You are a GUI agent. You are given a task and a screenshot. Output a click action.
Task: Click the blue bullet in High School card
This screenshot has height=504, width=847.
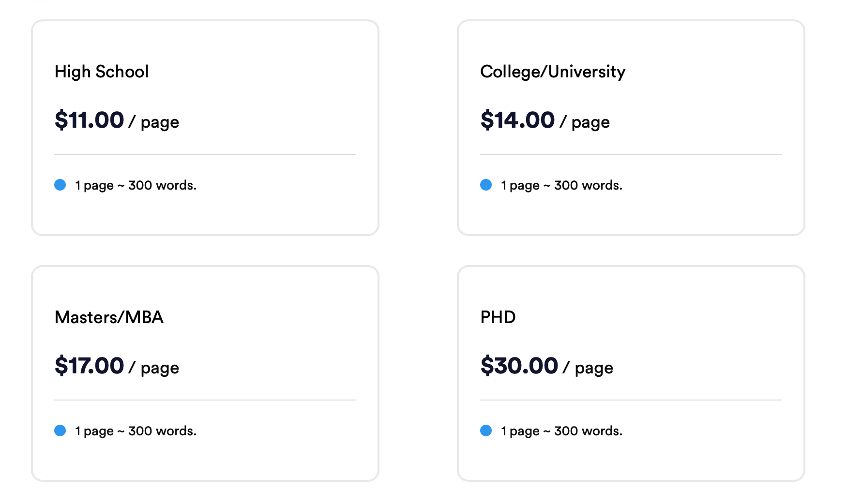click(x=60, y=185)
